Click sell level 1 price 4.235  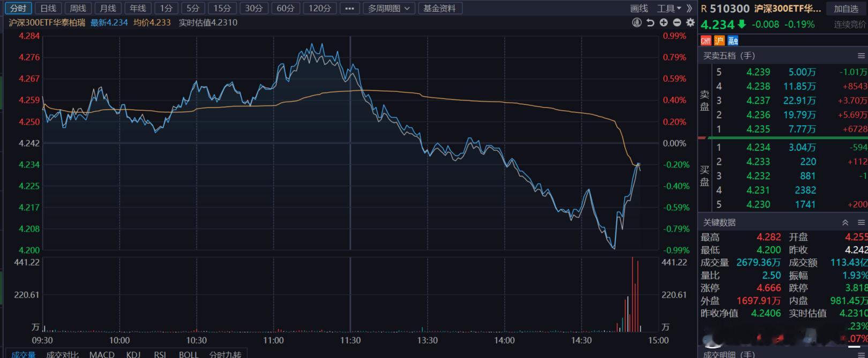point(758,129)
